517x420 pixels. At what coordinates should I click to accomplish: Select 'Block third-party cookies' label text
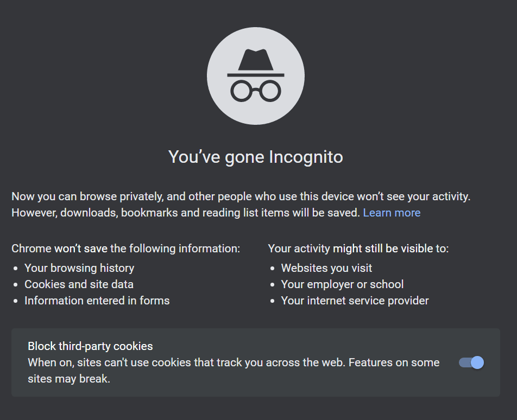pos(90,346)
